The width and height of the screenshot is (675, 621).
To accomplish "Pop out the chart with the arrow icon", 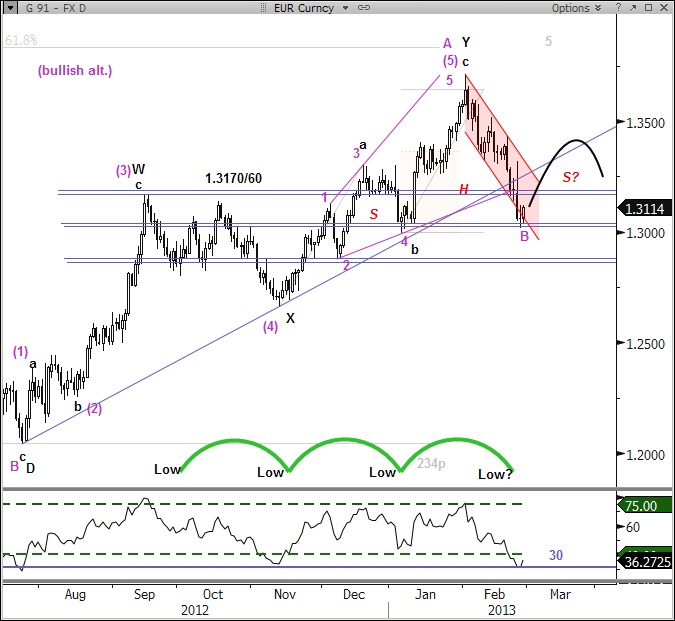I will 634,8.
